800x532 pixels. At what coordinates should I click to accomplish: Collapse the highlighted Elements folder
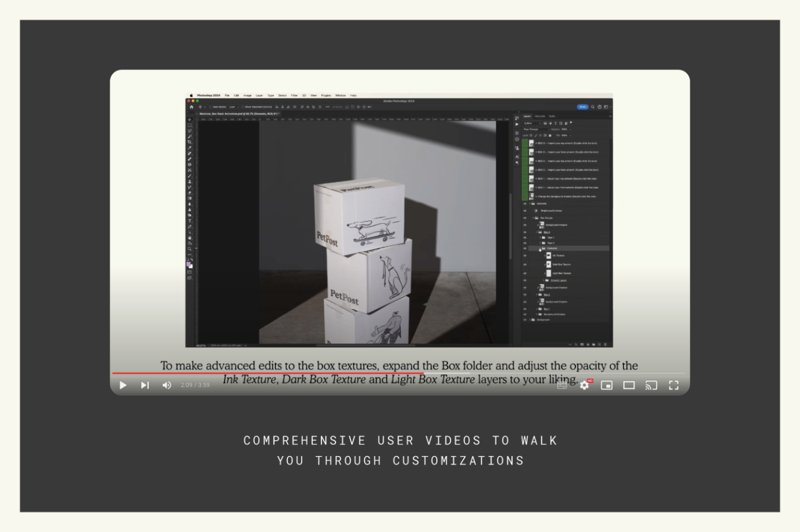(540, 249)
